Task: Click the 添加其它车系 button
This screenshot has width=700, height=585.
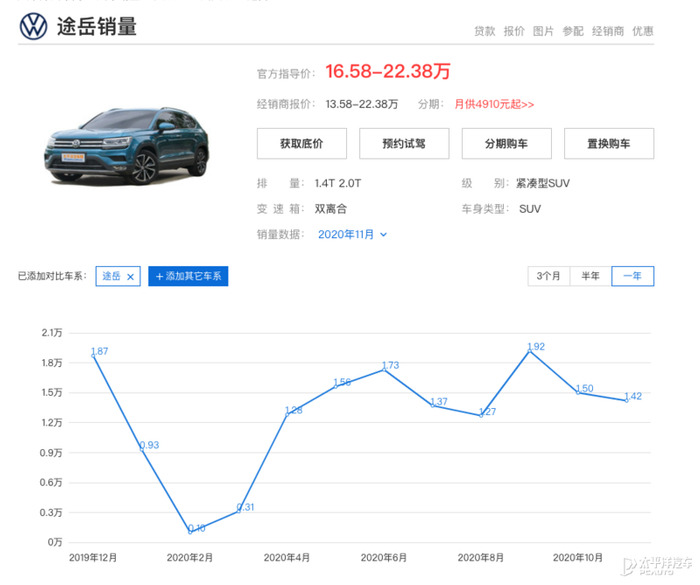Action: (x=188, y=276)
